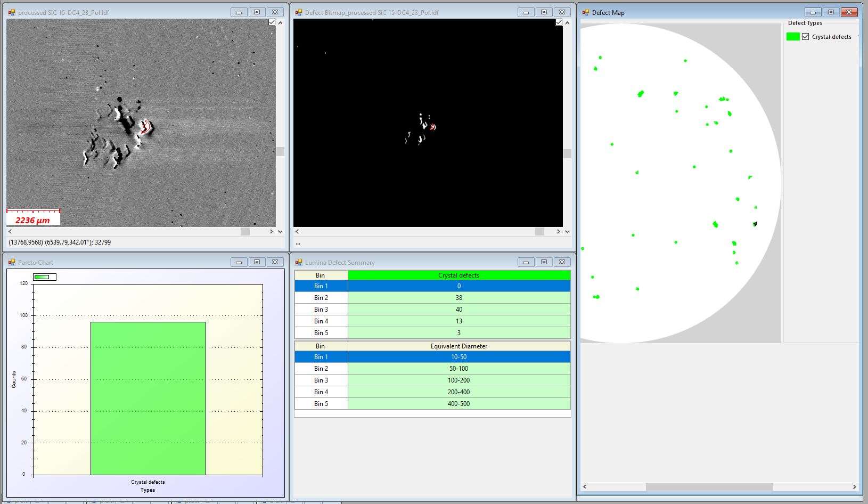Click the scroll-up arrow in the SiC image window

pyautogui.click(x=280, y=23)
